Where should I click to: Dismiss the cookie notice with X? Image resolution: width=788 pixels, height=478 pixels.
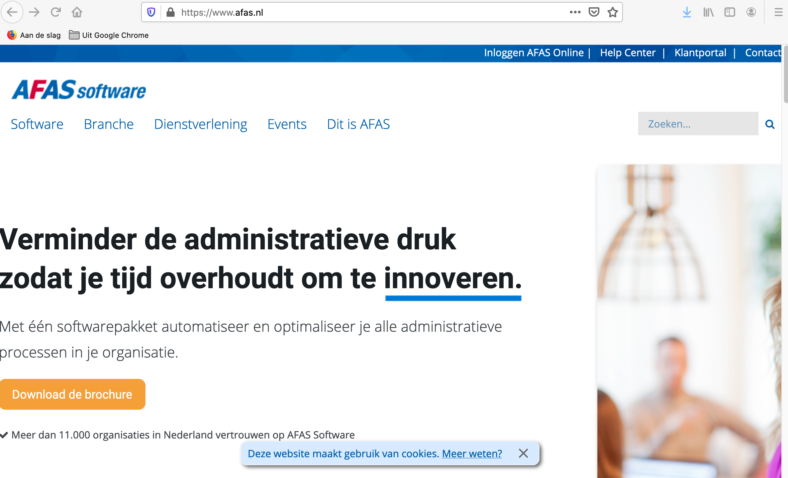(x=523, y=453)
